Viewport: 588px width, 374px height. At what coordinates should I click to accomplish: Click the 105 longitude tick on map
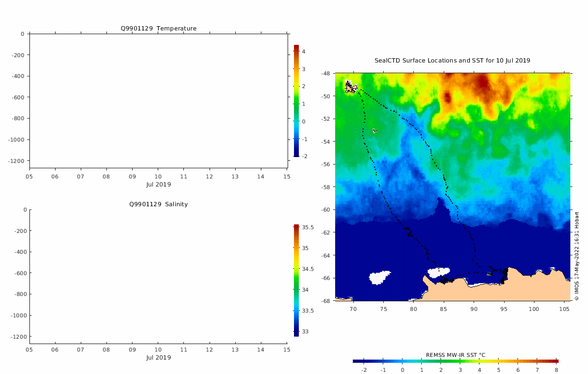[564, 309]
